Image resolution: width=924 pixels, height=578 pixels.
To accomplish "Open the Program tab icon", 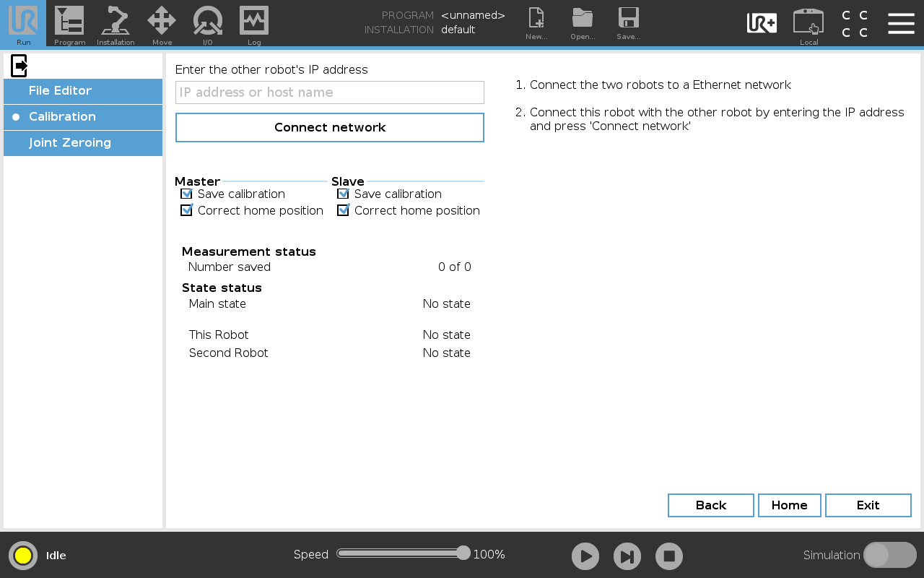I will pos(69,21).
